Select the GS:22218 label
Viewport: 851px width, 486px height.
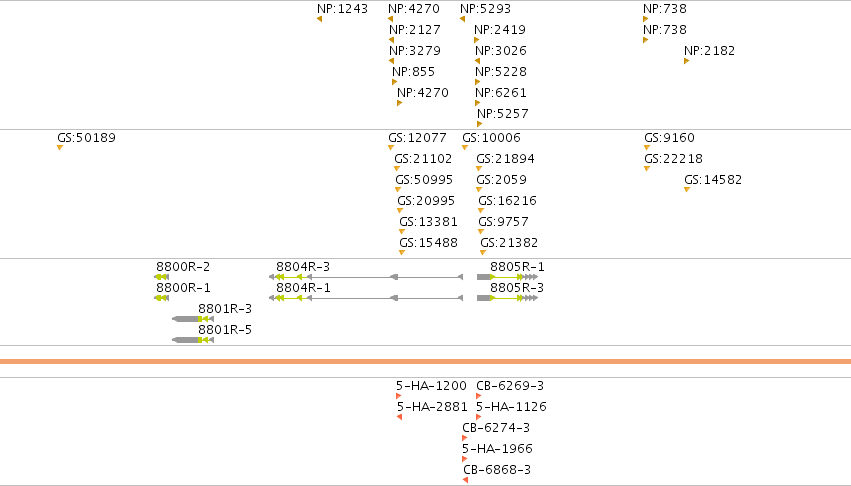click(x=674, y=159)
